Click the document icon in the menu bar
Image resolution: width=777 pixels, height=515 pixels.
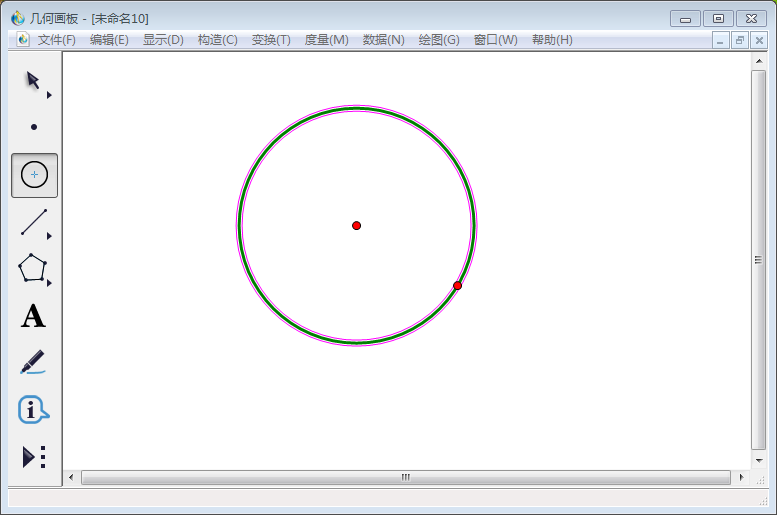click(x=23, y=40)
